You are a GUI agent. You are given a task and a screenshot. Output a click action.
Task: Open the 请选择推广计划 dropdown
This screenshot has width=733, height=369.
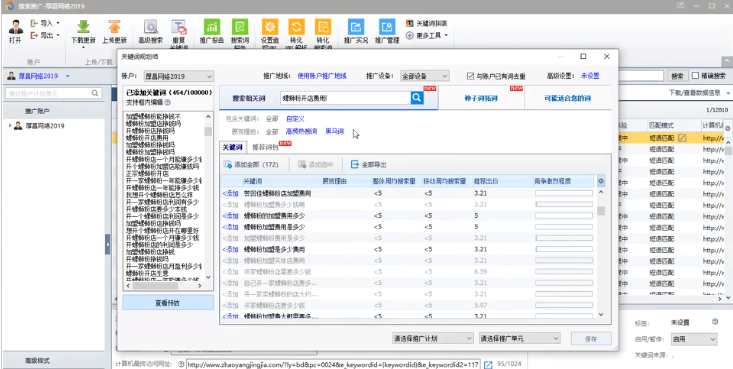(433, 338)
